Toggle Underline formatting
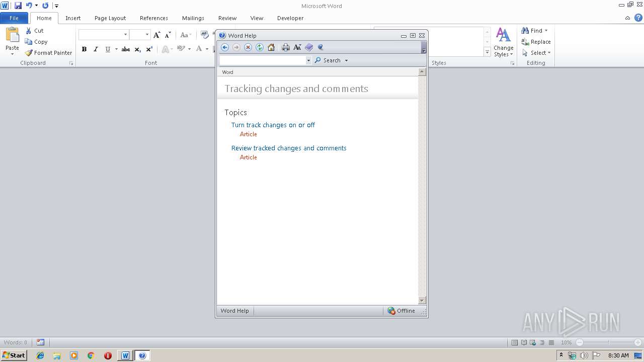 [x=107, y=49]
